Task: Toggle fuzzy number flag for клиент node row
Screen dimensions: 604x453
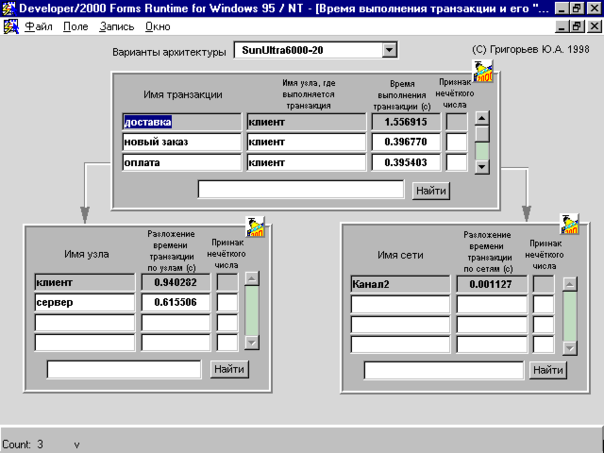Action: [x=227, y=282]
